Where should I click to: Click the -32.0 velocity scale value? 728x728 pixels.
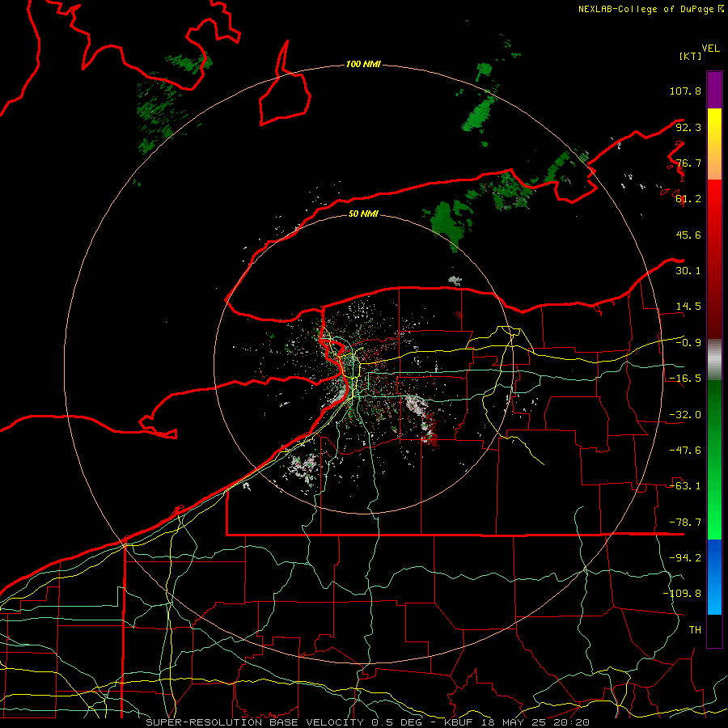coord(685,415)
